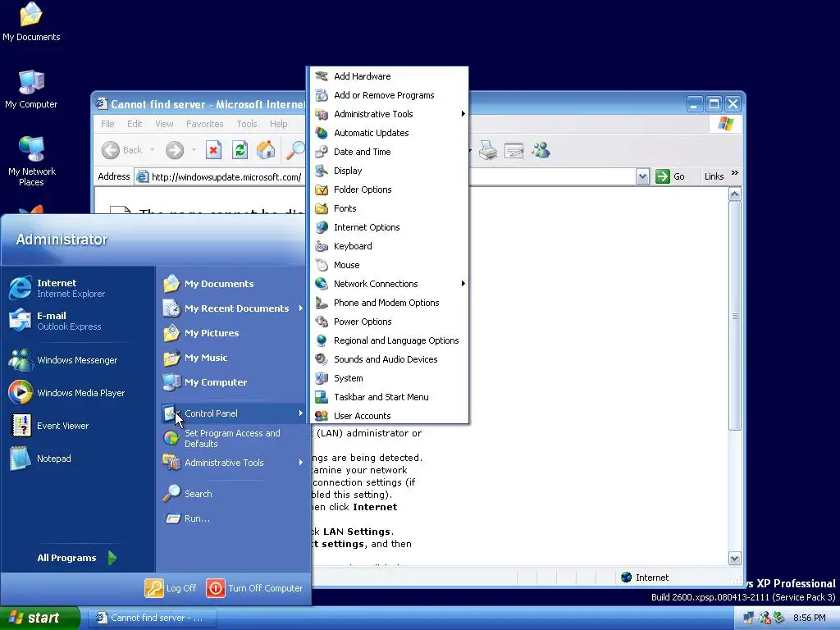Screen dimensions: 840x630
Task: Click the Mouse icon
Action: [322, 265]
